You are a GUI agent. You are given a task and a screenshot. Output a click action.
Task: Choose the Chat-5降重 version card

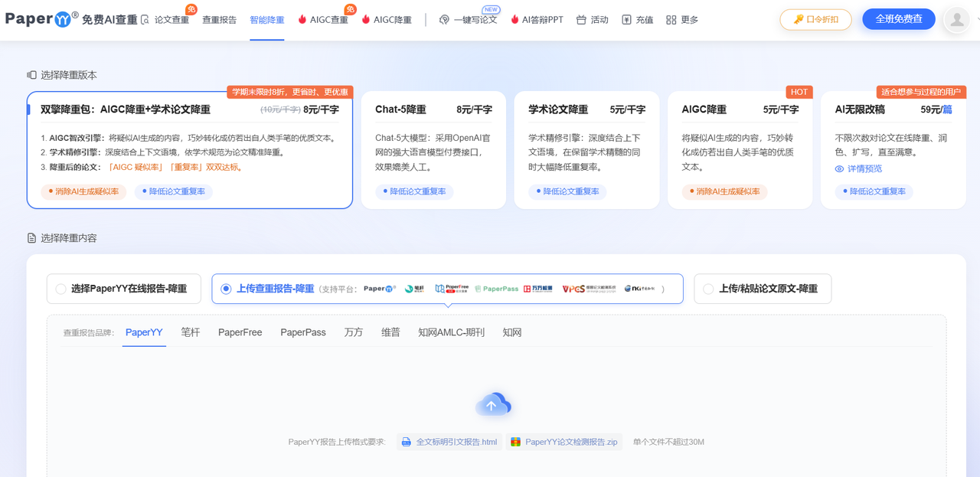click(433, 150)
